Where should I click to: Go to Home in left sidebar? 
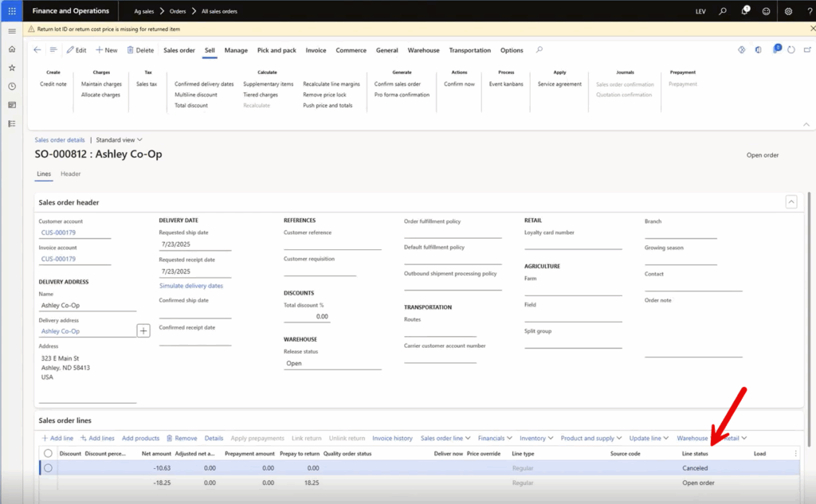[x=12, y=49]
